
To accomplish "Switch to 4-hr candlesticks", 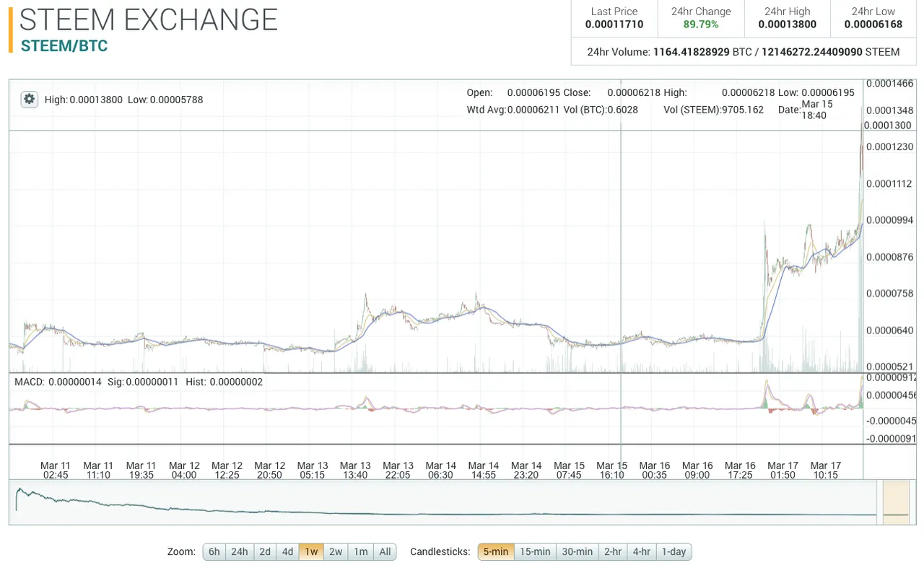I will point(642,552).
